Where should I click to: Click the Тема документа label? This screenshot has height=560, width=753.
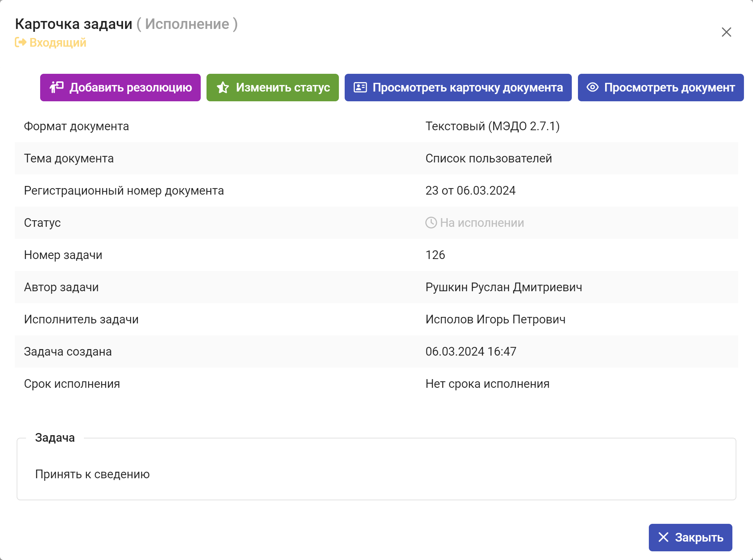pyautogui.click(x=69, y=158)
